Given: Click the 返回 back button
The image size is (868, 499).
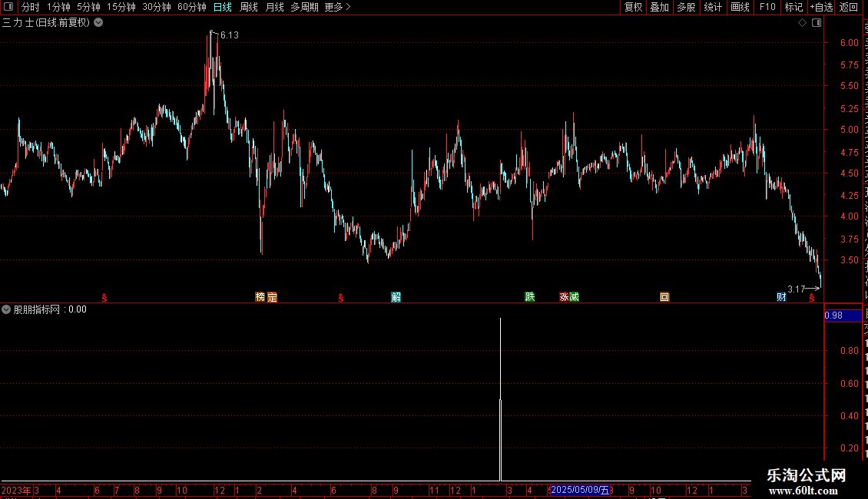Looking at the screenshot, I should click(x=848, y=7).
